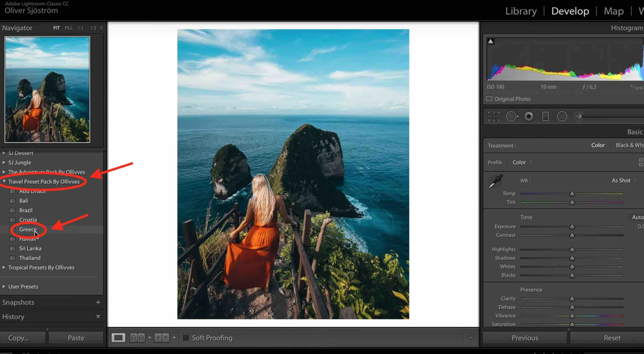Select the Radial Filter tool

click(x=562, y=116)
